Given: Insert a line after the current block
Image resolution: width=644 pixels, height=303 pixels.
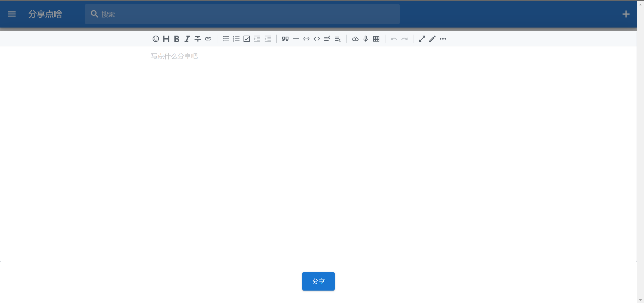Looking at the screenshot, I should 337,39.
